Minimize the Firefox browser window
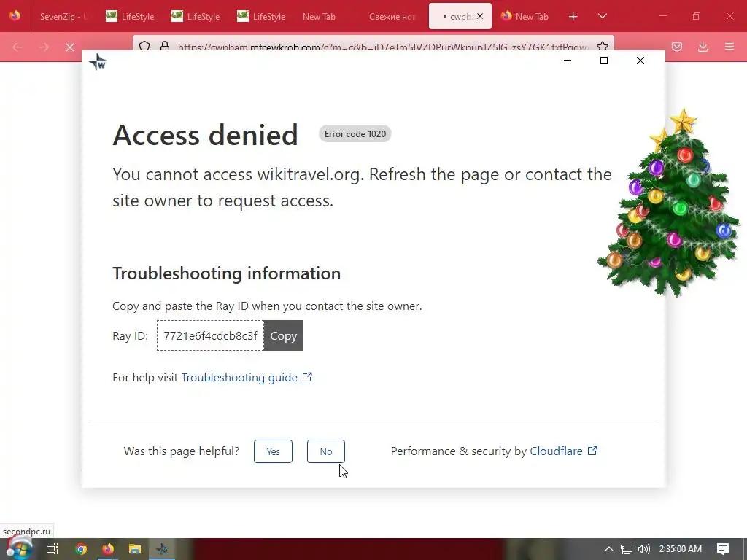Image resolution: width=747 pixels, height=560 pixels. click(663, 16)
